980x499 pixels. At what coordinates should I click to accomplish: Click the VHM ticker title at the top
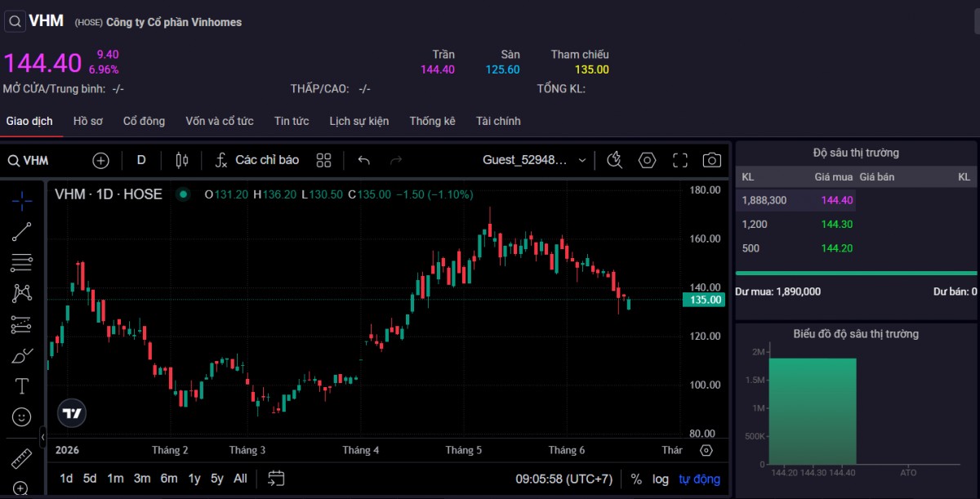[x=47, y=21]
